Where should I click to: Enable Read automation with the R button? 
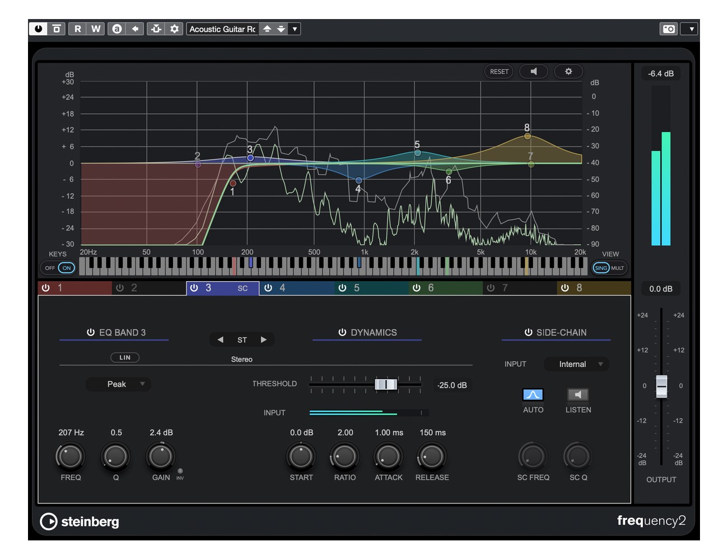click(78, 29)
